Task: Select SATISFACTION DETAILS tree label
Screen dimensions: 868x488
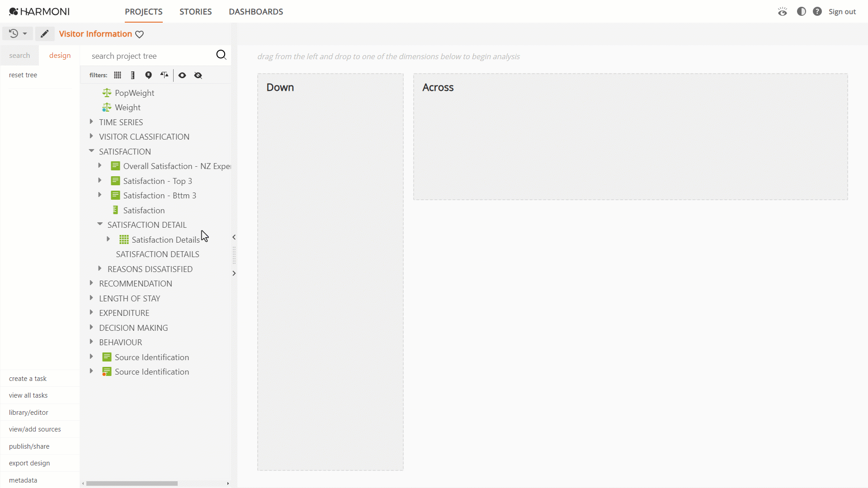Action: tap(157, 254)
